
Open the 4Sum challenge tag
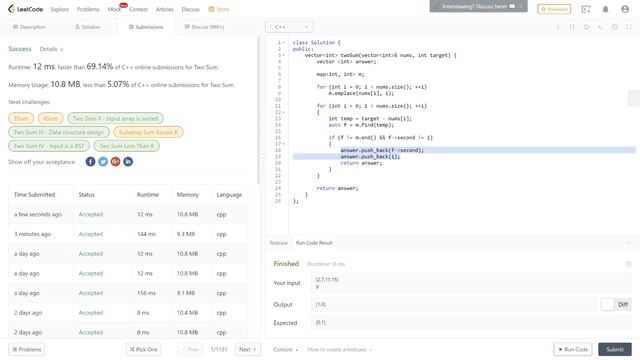coord(51,118)
